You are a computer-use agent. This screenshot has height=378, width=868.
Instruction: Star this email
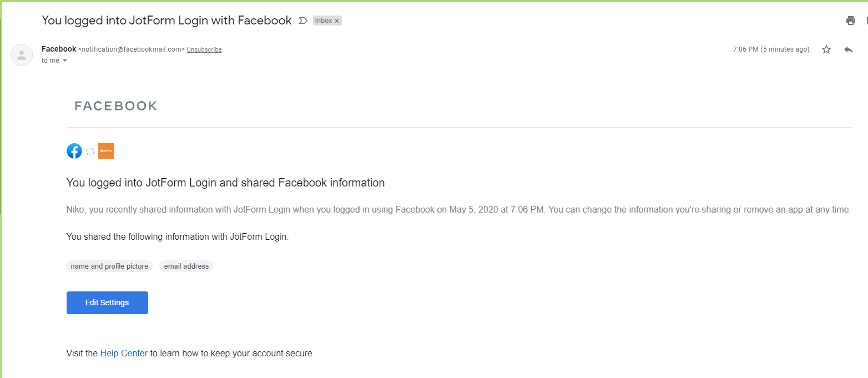point(826,49)
